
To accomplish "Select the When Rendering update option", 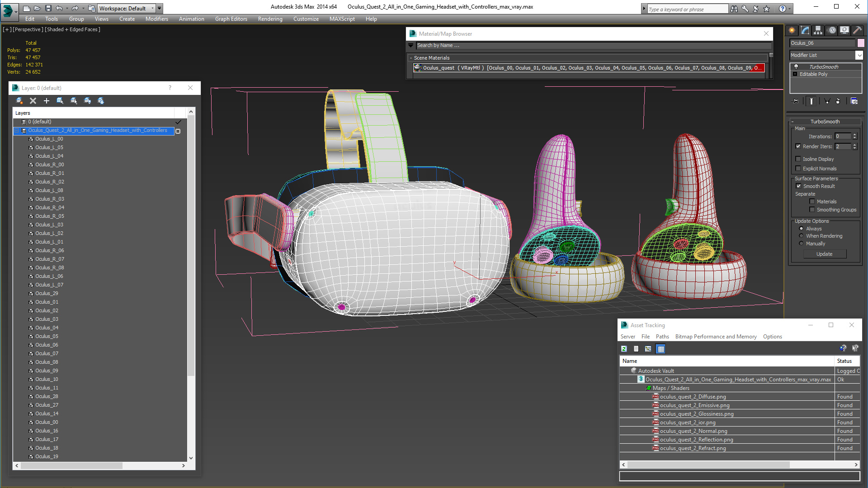I will tap(801, 236).
